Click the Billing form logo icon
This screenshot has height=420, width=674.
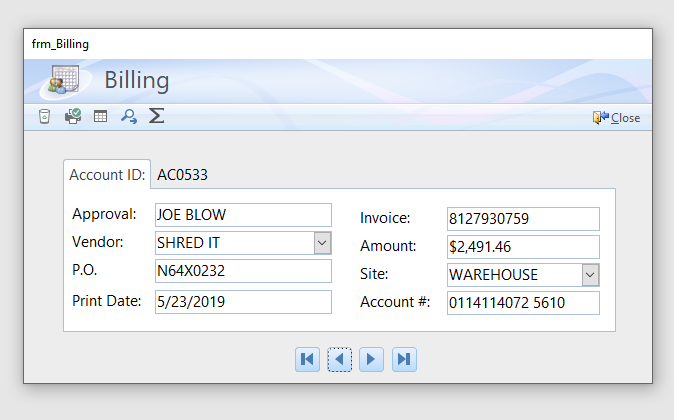(65, 80)
